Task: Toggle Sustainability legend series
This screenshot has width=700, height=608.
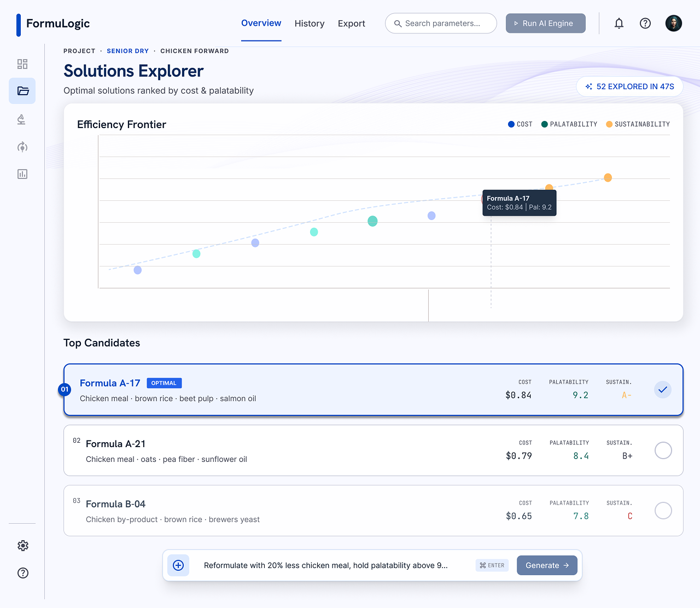Action: [x=638, y=124]
